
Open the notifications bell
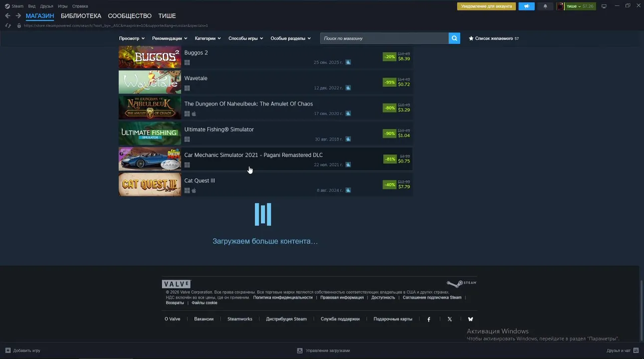click(x=545, y=6)
